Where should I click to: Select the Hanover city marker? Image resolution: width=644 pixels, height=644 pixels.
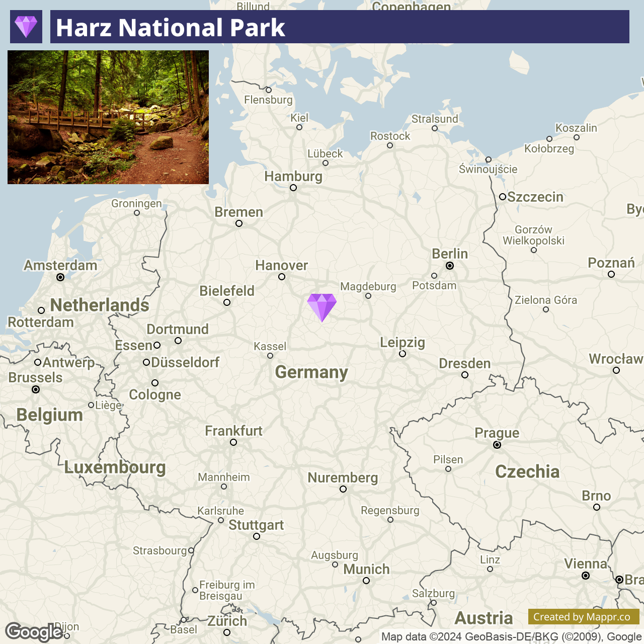(x=282, y=277)
